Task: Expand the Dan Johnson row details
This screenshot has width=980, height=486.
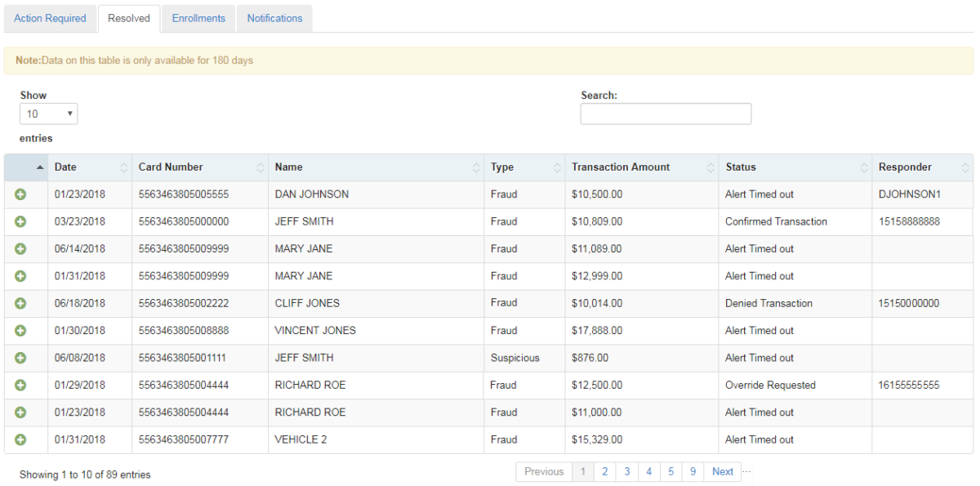Action: click(x=20, y=194)
